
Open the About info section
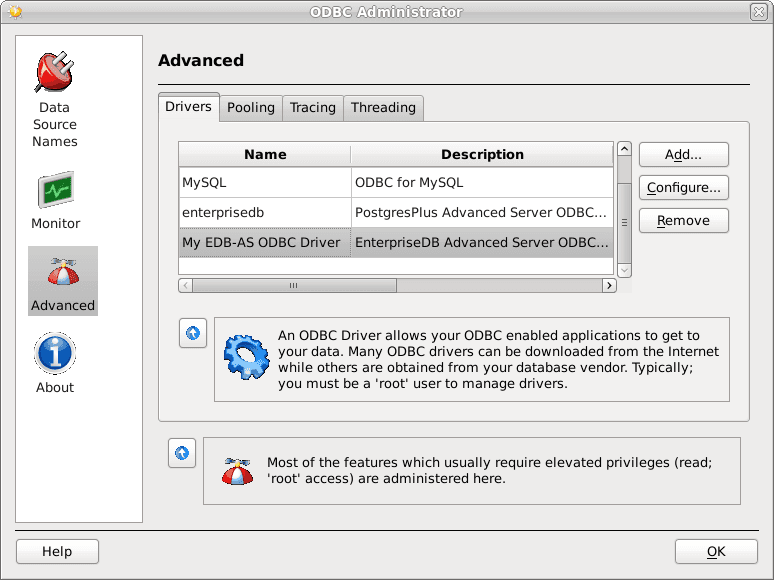(55, 363)
